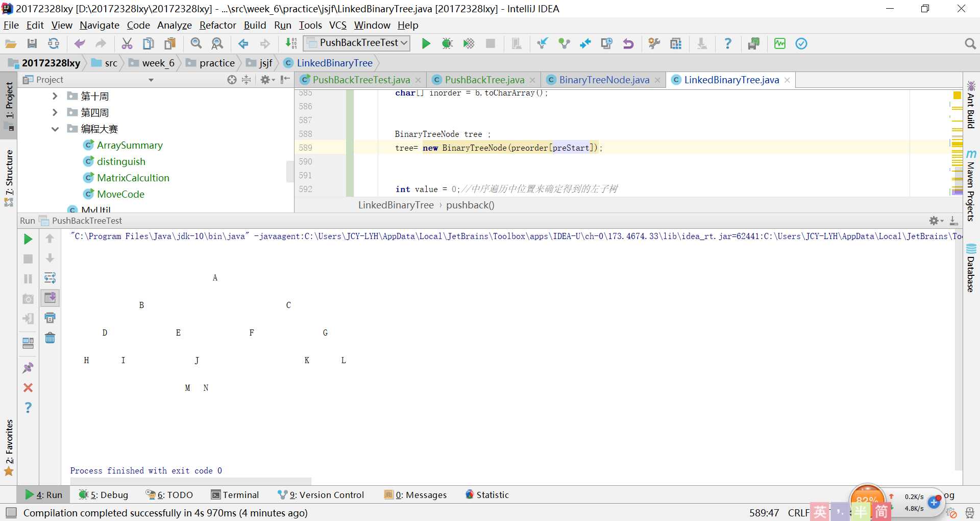The width and height of the screenshot is (980, 521).
Task: Expand the 第十周 folder
Action: click(55, 96)
